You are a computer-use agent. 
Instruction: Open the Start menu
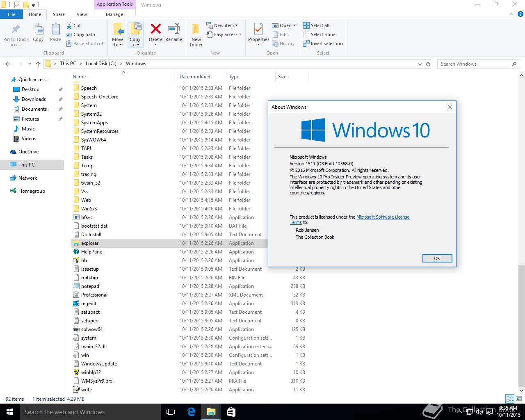tap(10, 412)
